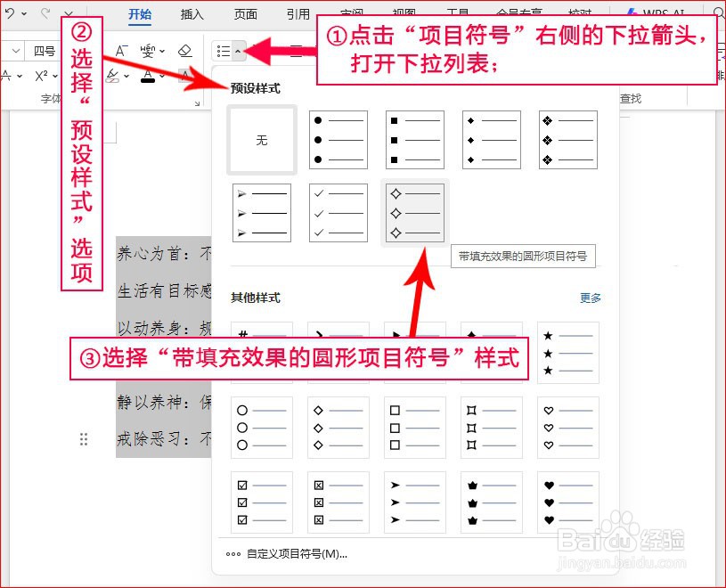Viewport: 726px width, 588px height.
Task: Apply font color using the A icon
Action: point(148,76)
